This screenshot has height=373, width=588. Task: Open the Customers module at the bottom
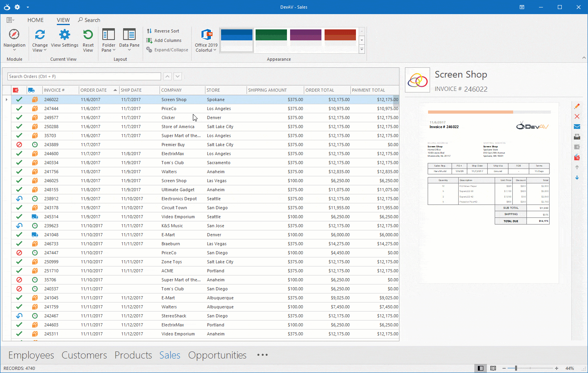click(84, 355)
